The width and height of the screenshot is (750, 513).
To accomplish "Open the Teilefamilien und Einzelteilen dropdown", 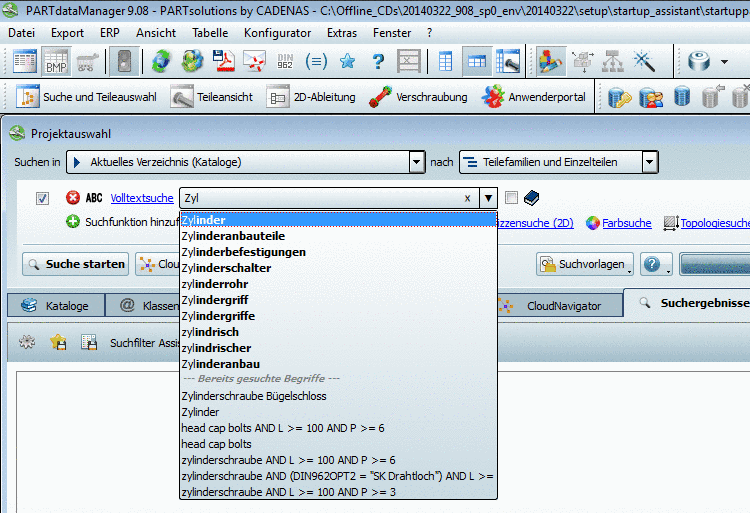I will coord(649,162).
